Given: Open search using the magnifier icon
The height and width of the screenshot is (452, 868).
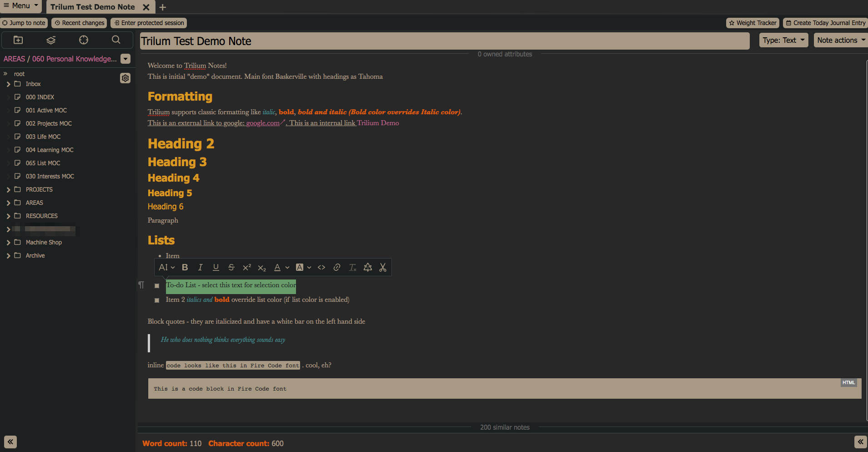Looking at the screenshot, I should tap(116, 40).
